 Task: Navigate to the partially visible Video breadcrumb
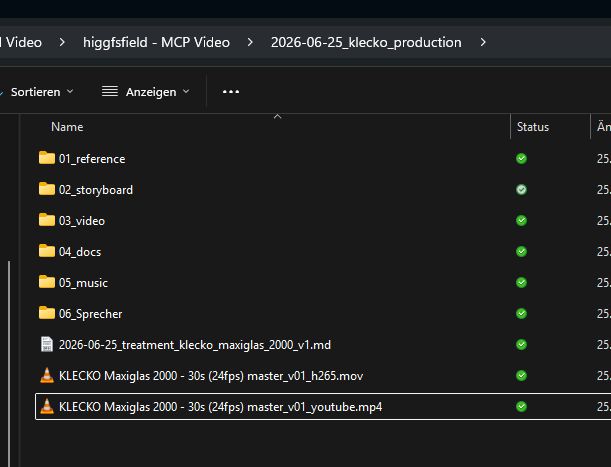click(x=21, y=42)
